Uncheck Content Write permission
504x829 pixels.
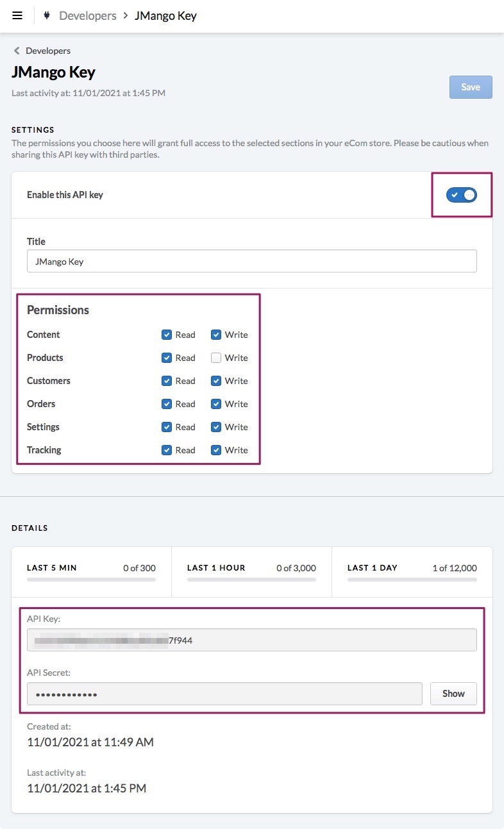point(216,335)
